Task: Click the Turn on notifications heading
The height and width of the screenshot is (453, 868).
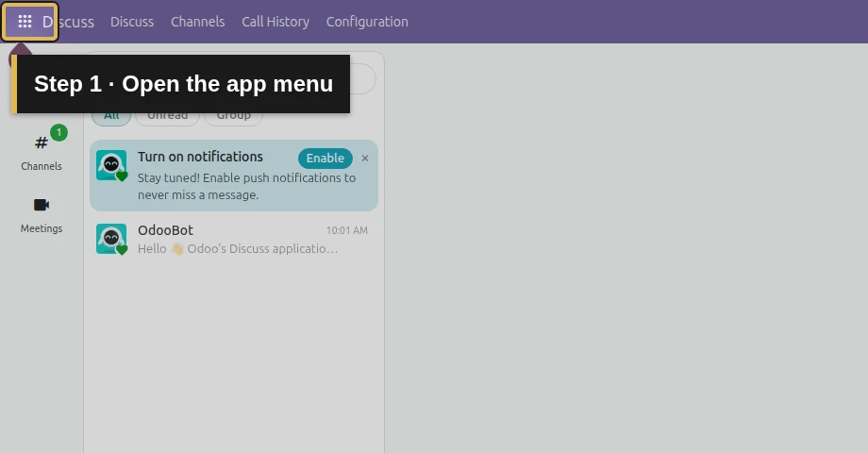Action: tap(200, 157)
